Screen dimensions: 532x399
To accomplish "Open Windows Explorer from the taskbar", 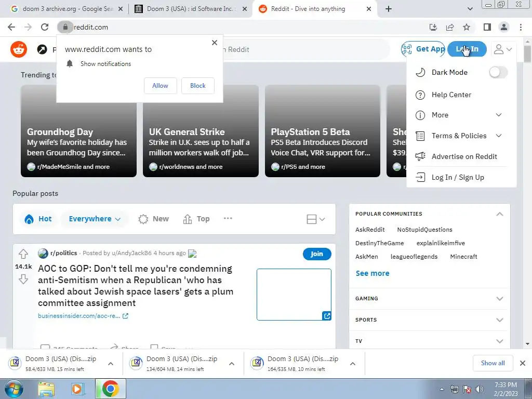I will (46, 389).
